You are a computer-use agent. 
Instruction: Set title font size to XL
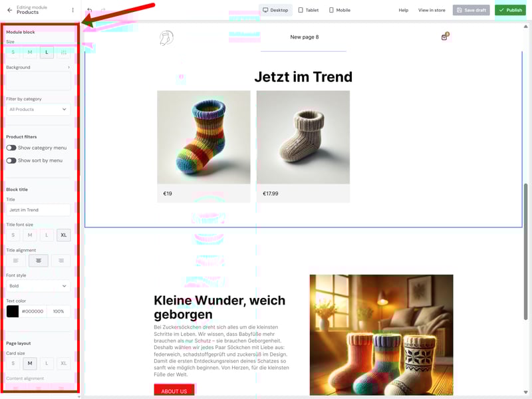[64, 235]
